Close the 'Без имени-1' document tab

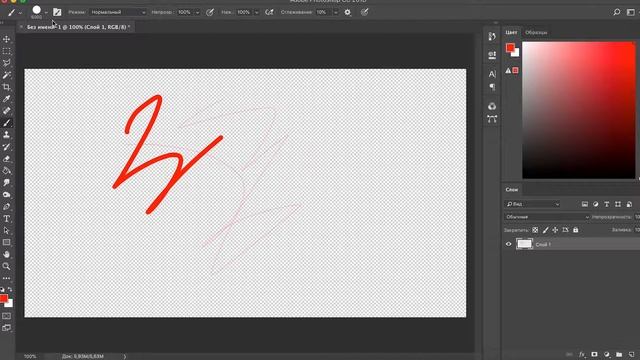click(21, 27)
